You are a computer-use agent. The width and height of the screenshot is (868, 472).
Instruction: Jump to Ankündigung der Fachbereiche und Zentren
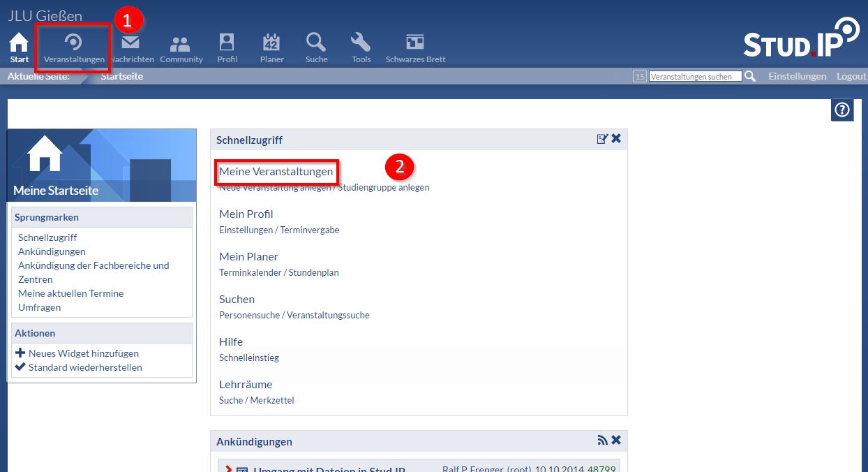tap(93, 272)
